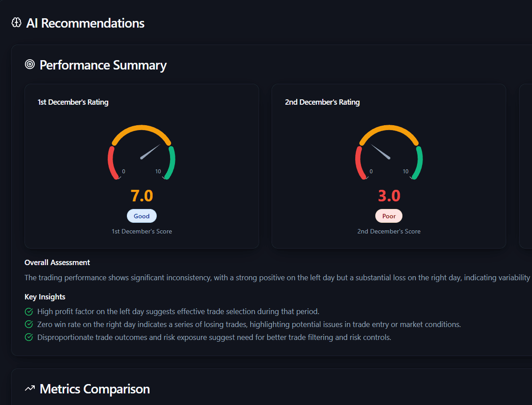This screenshot has height=405, width=532.
Task: Click the 2nd December's Rating card title
Action: (x=322, y=102)
